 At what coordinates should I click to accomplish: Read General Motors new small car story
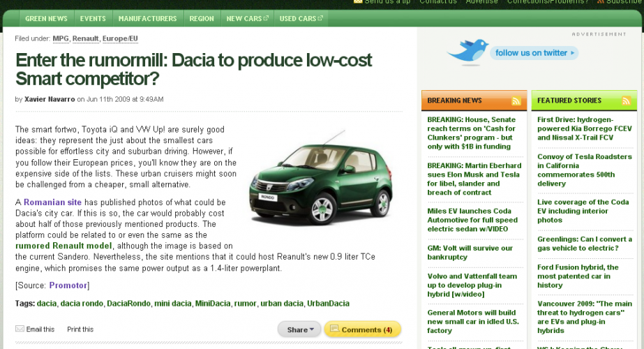click(x=473, y=322)
